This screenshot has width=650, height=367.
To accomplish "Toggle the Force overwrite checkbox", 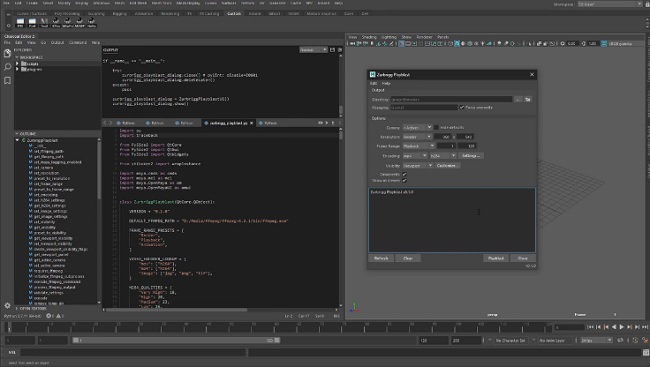I will (x=462, y=107).
